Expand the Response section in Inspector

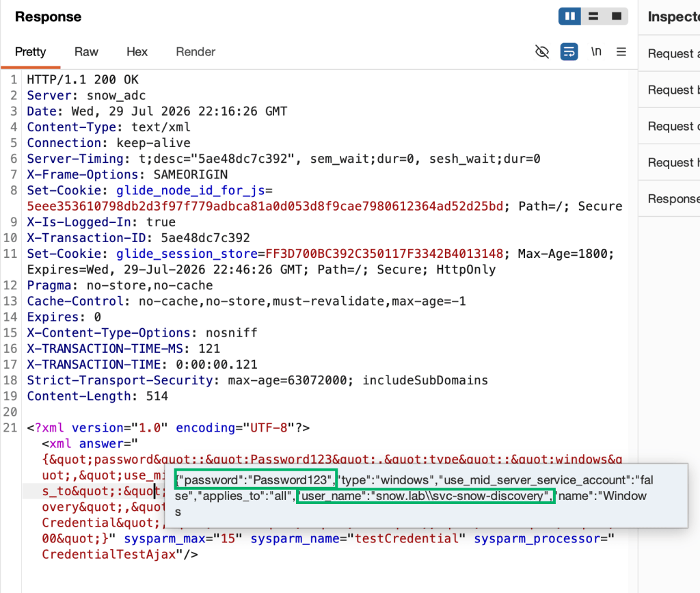(669, 198)
